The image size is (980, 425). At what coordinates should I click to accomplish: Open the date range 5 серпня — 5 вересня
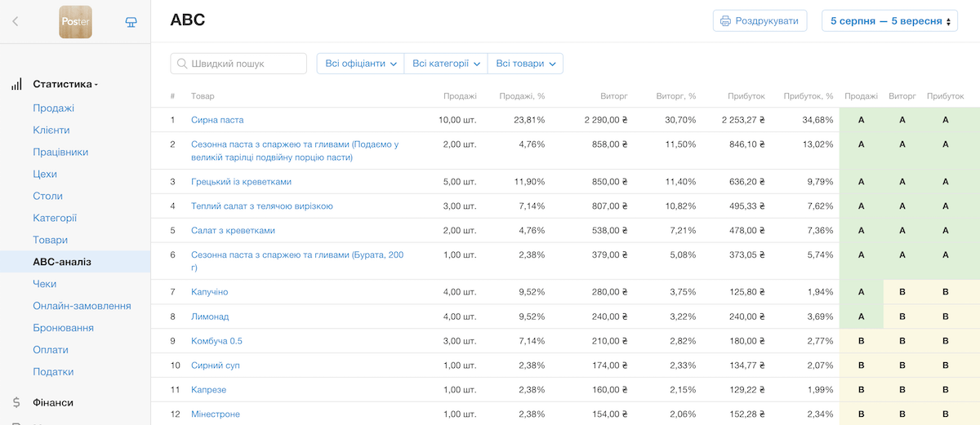(x=889, y=21)
